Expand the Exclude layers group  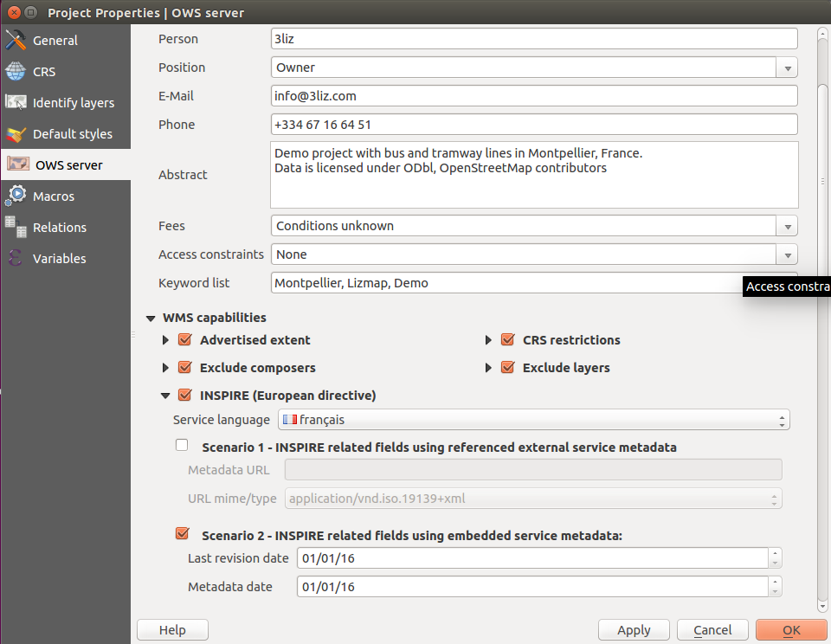click(x=488, y=367)
